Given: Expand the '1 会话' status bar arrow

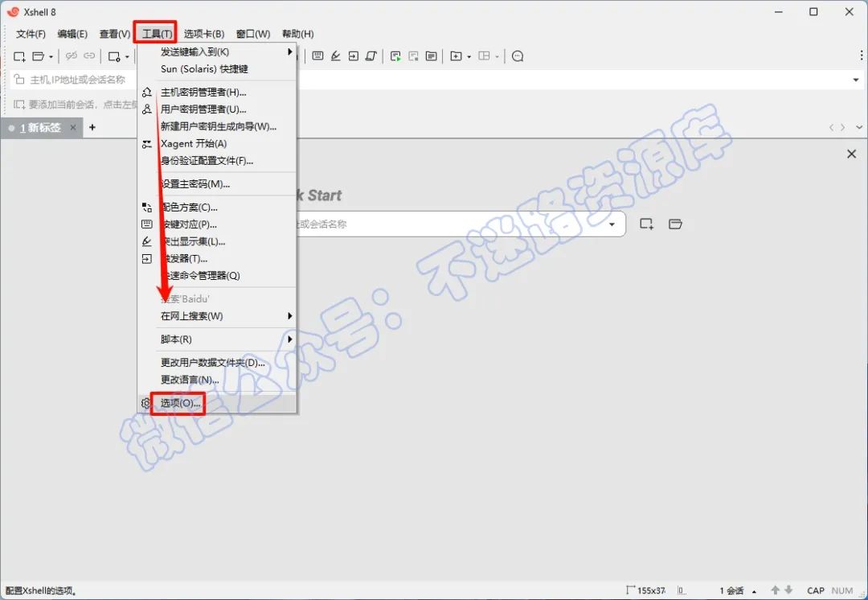Looking at the screenshot, I should click(x=754, y=591).
